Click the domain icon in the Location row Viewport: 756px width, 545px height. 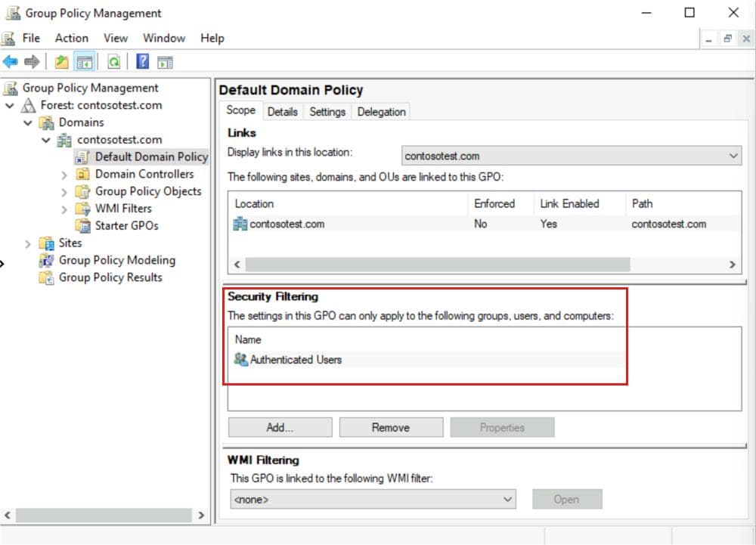point(240,224)
